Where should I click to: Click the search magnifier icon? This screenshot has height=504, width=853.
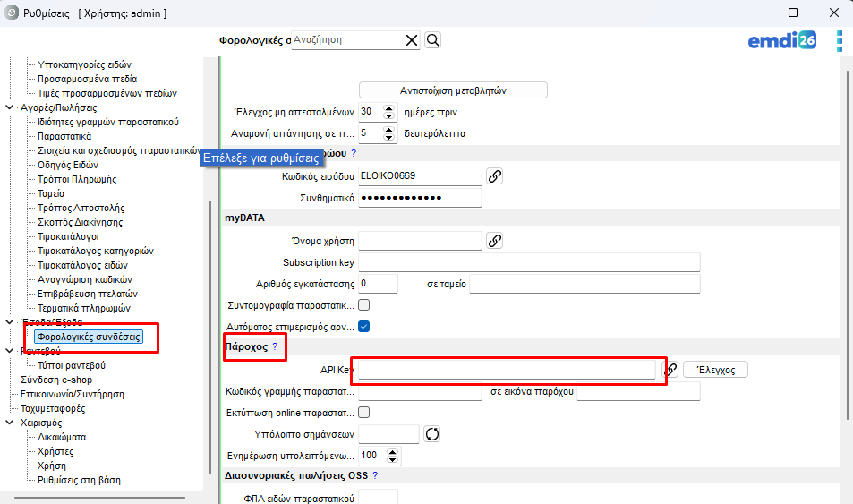(x=432, y=40)
